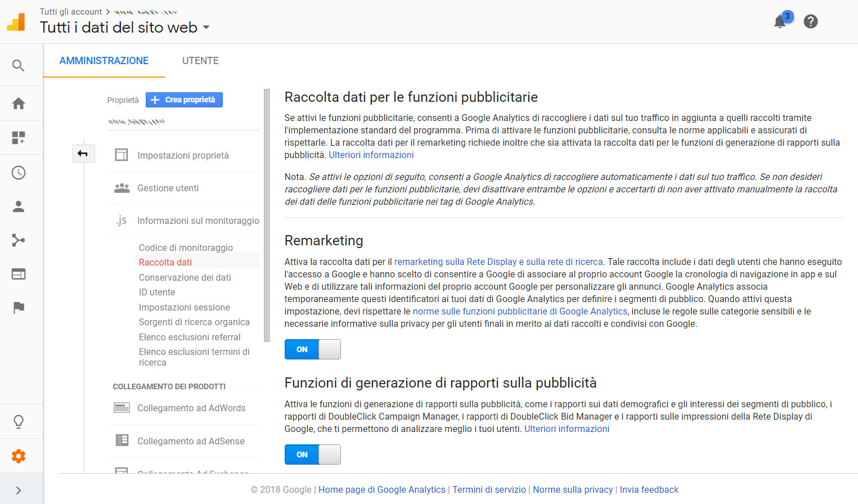Toggle the Funzioni di generazione di rapporti switch
858x504 pixels.
[312, 454]
